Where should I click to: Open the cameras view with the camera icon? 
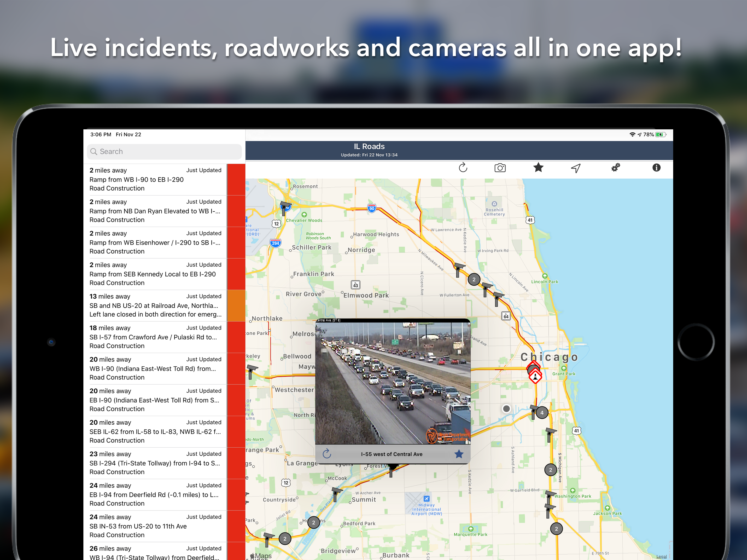pos(500,168)
